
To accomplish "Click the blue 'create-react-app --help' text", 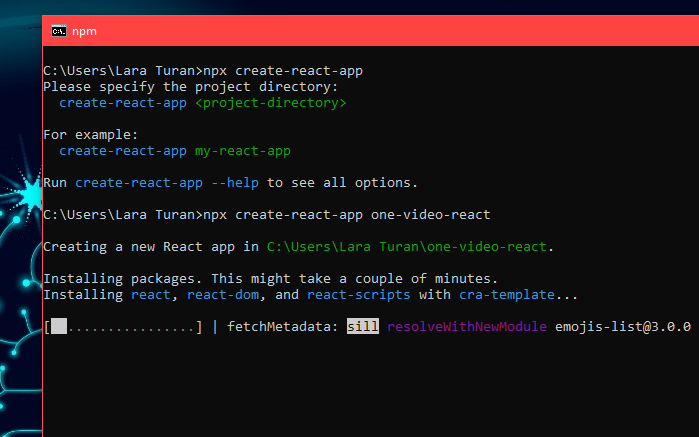I will point(167,183).
